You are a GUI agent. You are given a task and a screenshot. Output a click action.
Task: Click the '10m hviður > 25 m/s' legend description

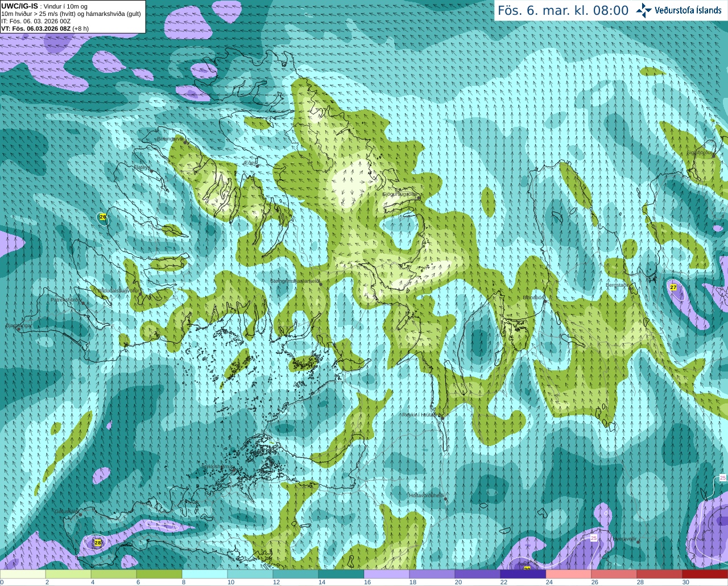coord(71,14)
